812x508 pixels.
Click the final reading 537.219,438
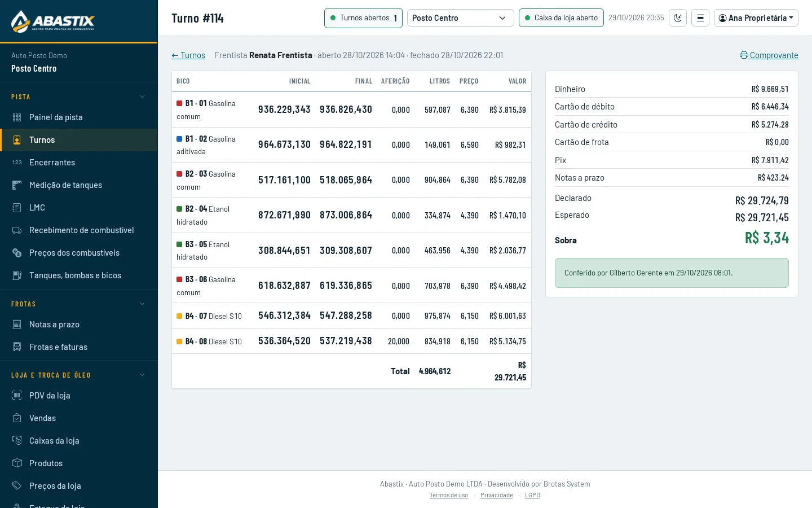(x=346, y=341)
